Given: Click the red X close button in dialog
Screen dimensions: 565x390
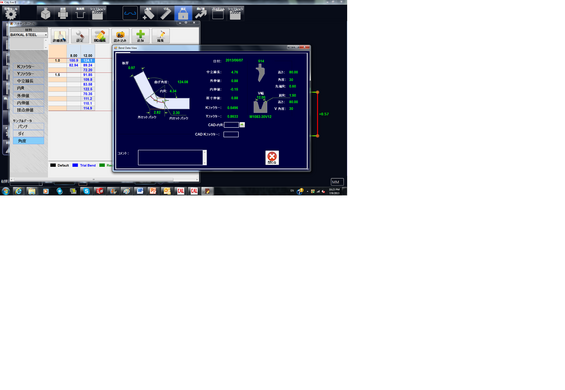Looking at the screenshot, I should (272, 158).
